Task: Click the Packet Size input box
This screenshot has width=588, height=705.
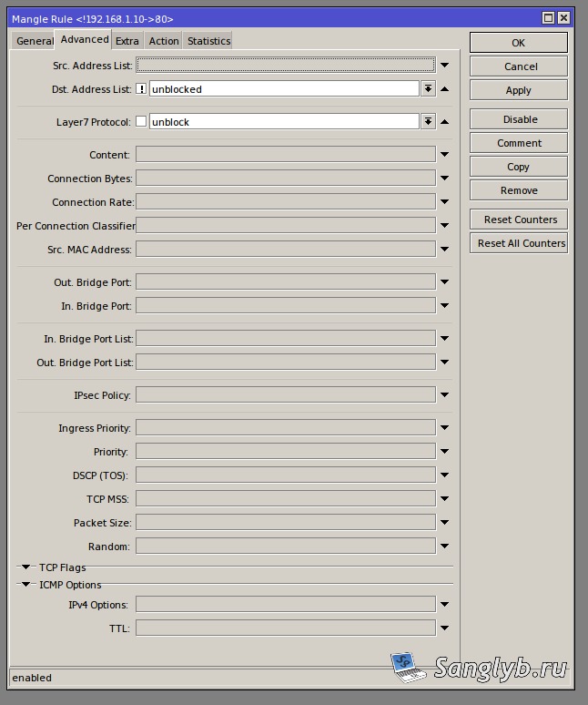Action: pyautogui.click(x=286, y=523)
